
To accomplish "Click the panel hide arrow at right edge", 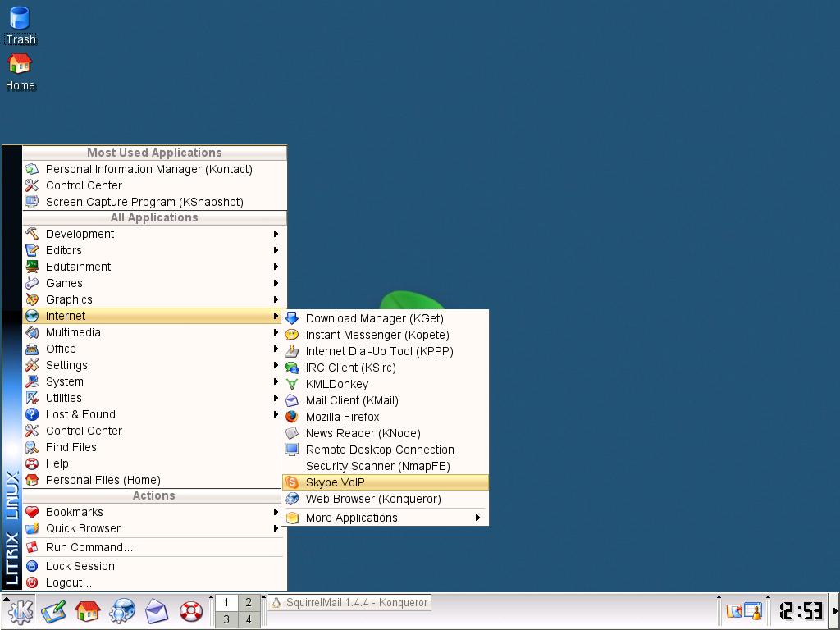I will (x=834, y=611).
